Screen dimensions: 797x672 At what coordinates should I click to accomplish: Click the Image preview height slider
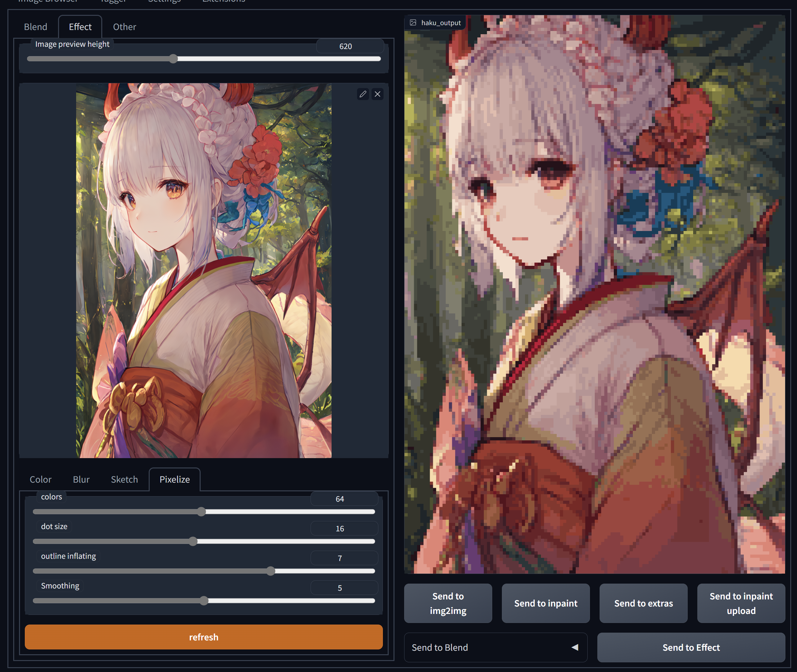click(x=173, y=59)
